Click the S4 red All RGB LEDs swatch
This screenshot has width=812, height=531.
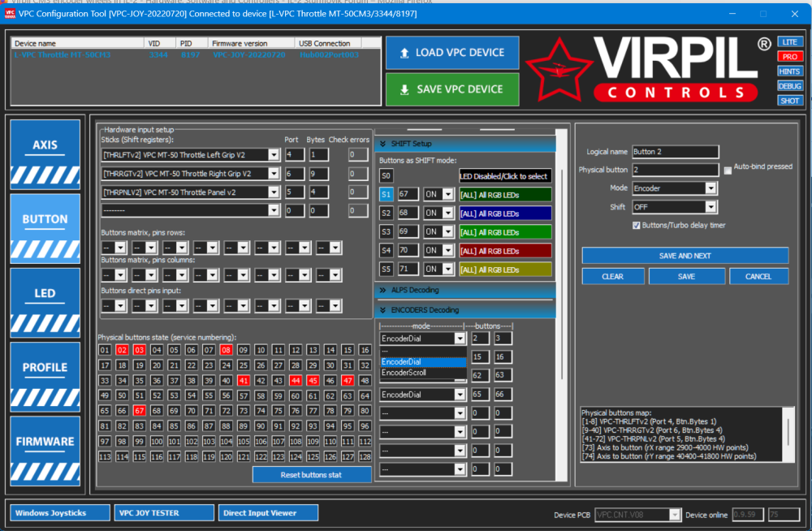pos(504,251)
